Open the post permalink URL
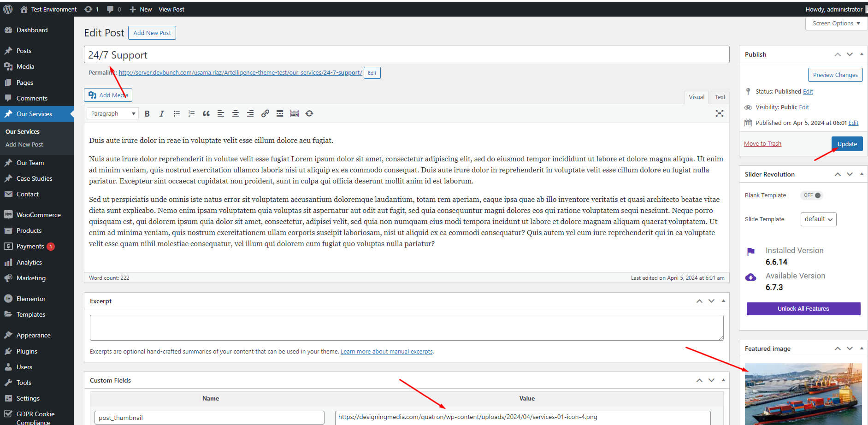Screen dimensions: 868x425 pyautogui.click(x=240, y=73)
